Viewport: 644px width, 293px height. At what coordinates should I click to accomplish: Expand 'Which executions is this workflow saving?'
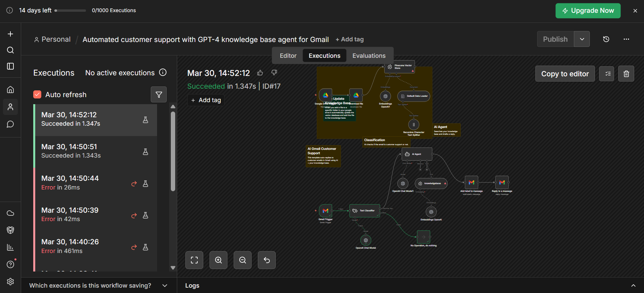pos(164,286)
